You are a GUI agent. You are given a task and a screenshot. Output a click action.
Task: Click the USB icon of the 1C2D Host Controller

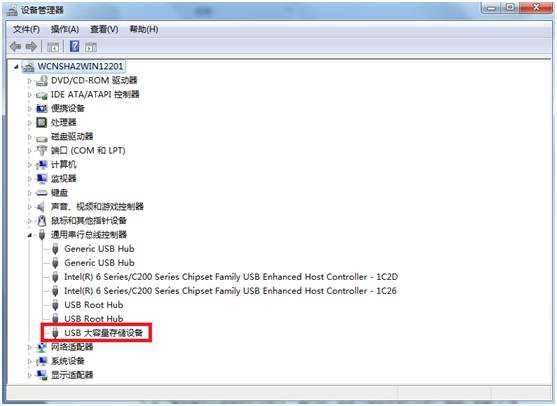pos(55,277)
